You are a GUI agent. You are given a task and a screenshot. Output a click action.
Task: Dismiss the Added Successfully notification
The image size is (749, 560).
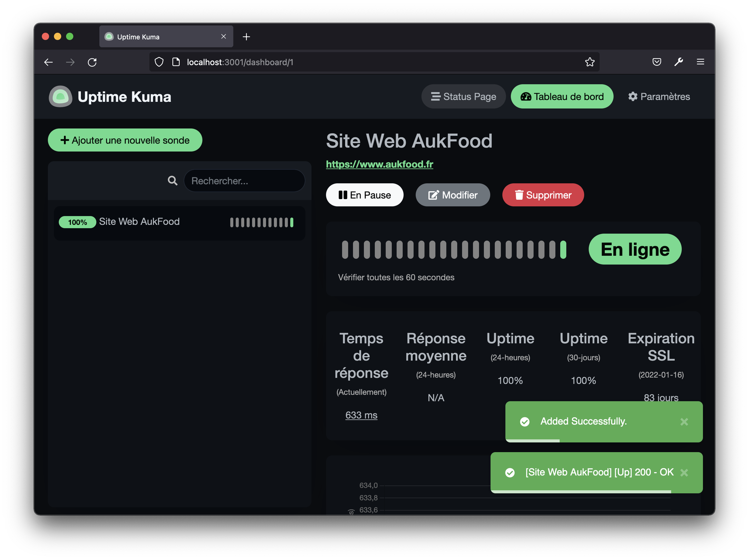(x=684, y=422)
